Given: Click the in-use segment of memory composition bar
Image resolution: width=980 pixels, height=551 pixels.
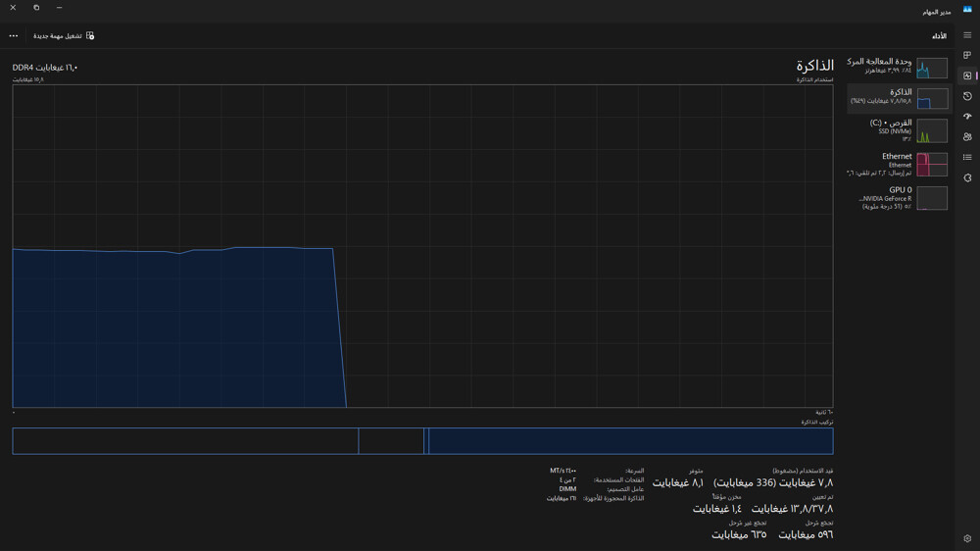Looking at the screenshot, I should pos(630,441).
